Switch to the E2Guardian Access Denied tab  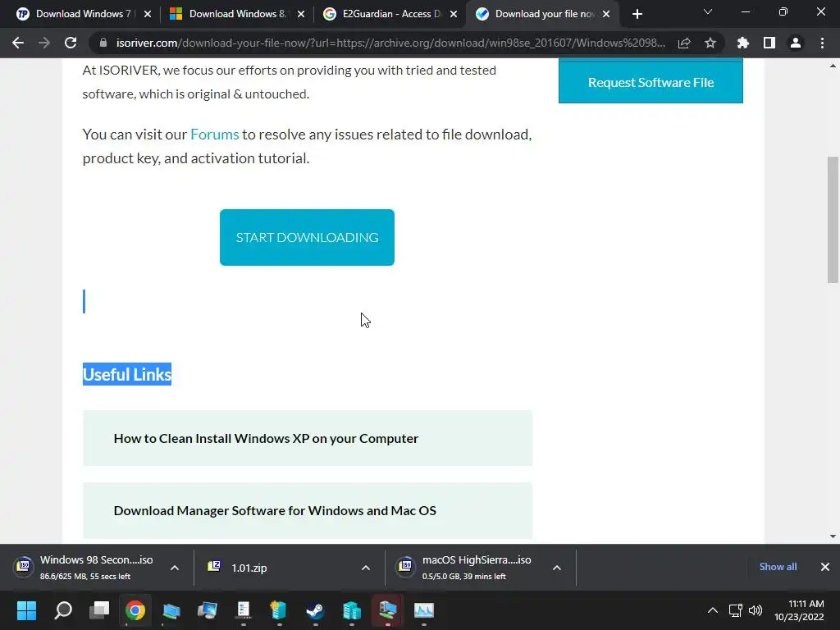coord(391,14)
